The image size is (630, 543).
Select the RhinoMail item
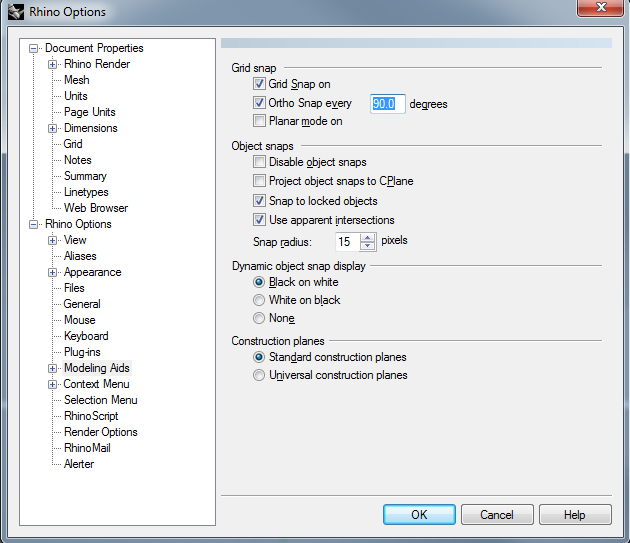coord(87,448)
